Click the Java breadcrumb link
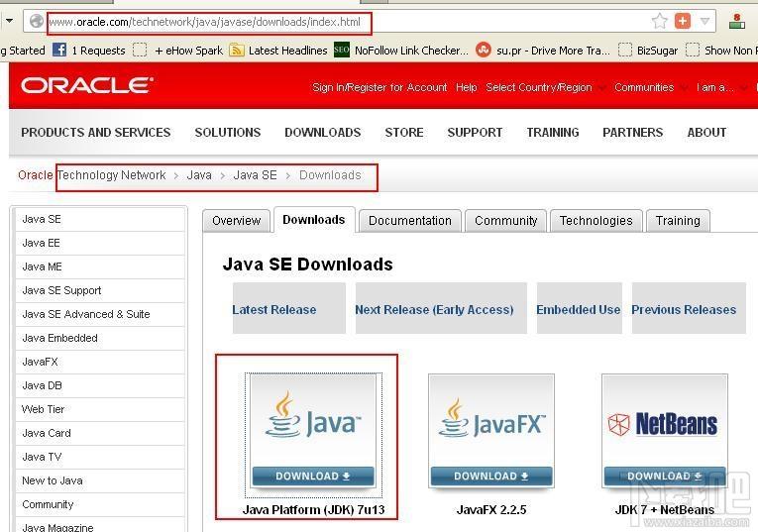Screen dimensions: 758x532 (x=199, y=175)
